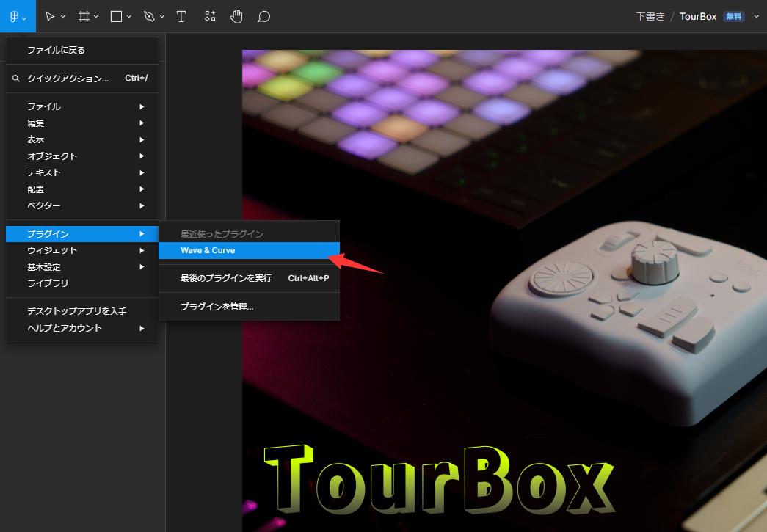Viewport: 767px width, 532px height.
Task: Expand the オブジェクト submenu arrow
Action: click(x=142, y=156)
